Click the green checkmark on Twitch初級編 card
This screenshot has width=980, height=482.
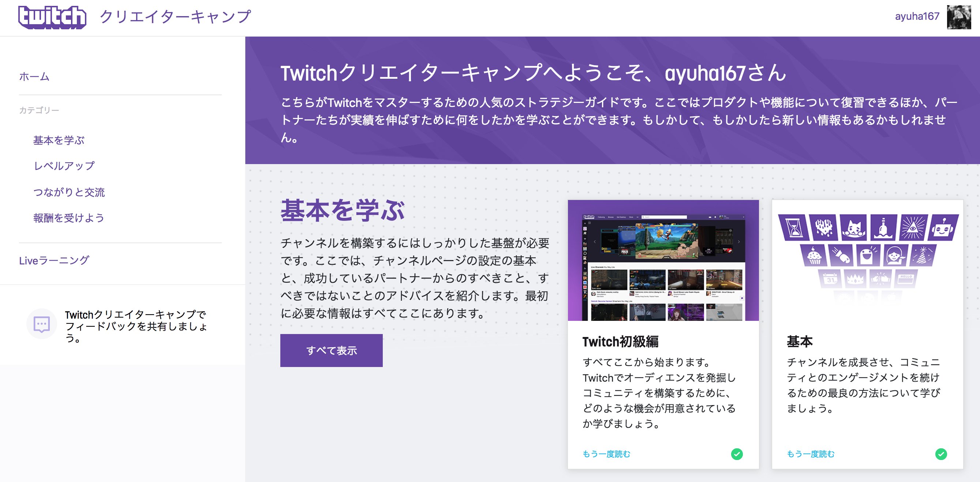pos(737,454)
